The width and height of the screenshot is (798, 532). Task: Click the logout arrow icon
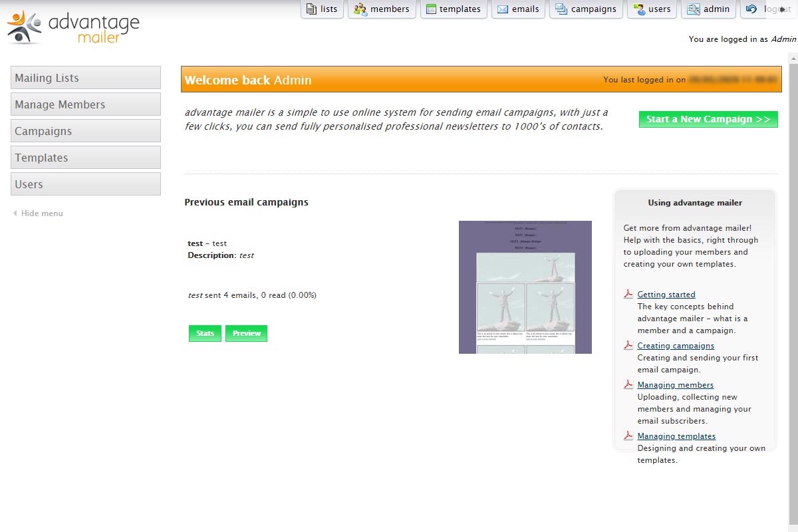pos(751,9)
